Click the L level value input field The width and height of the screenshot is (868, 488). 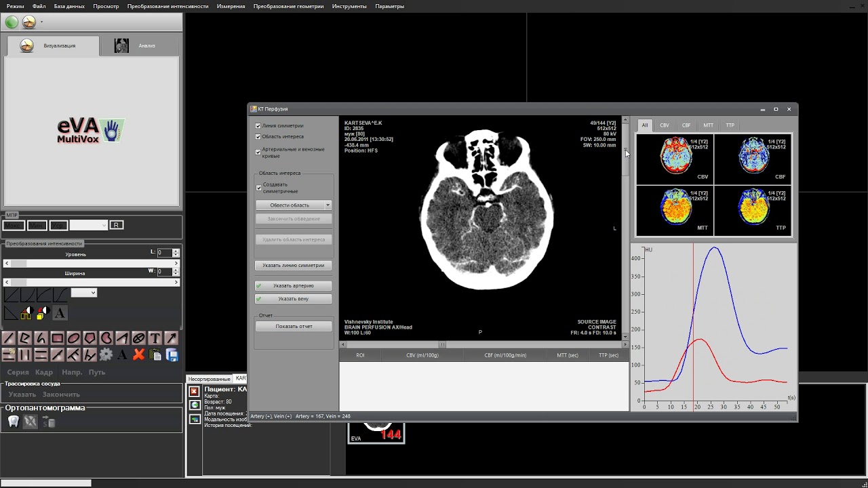164,253
